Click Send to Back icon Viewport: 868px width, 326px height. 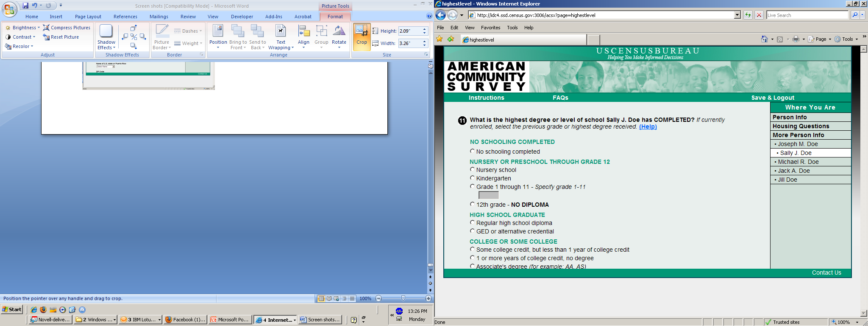[257, 31]
